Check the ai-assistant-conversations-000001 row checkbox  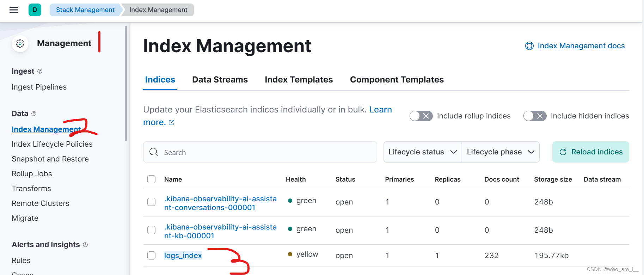(152, 202)
